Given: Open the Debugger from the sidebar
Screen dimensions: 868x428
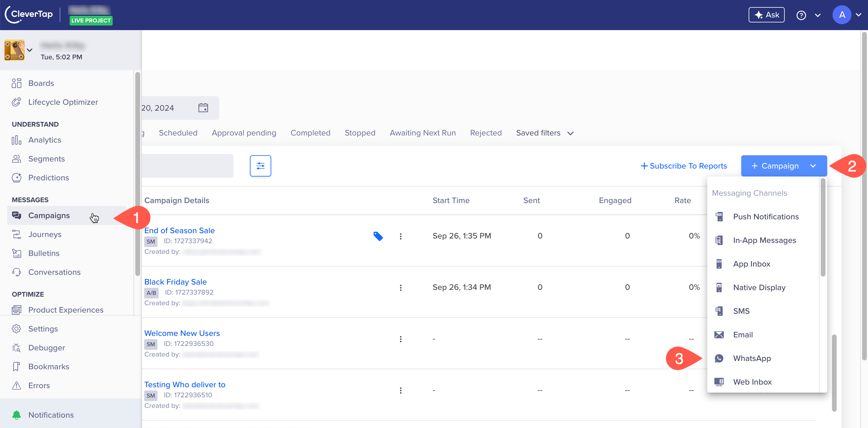Looking at the screenshot, I should [46, 347].
